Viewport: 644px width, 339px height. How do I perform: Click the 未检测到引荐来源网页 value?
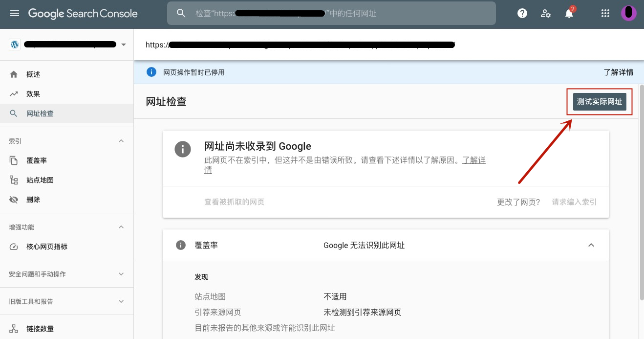pos(362,312)
